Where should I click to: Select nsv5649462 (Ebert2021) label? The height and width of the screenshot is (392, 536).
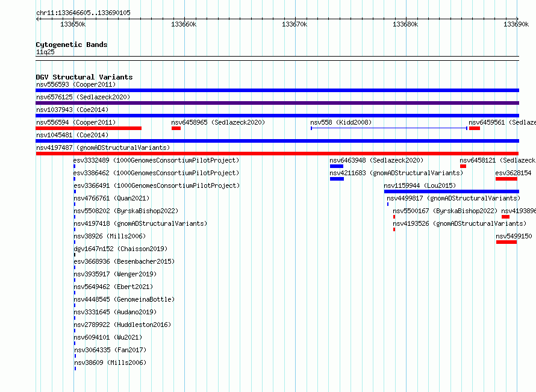tap(113, 287)
